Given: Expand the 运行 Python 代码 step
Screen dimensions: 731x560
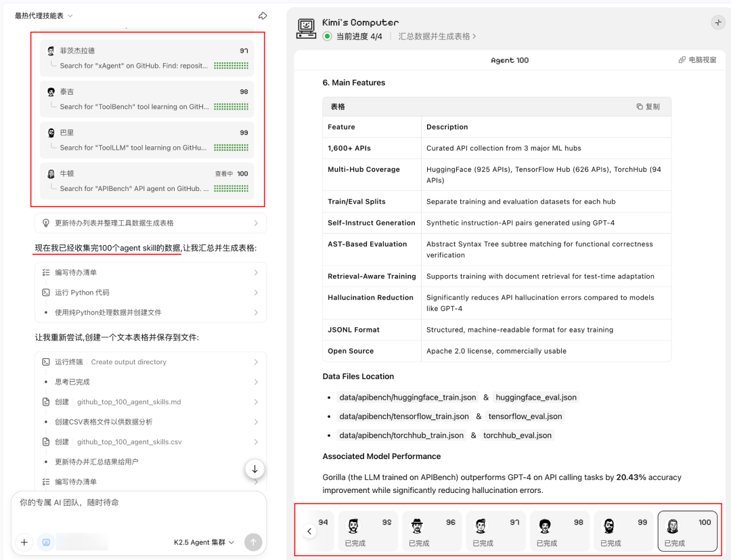Looking at the screenshot, I should click(150, 293).
